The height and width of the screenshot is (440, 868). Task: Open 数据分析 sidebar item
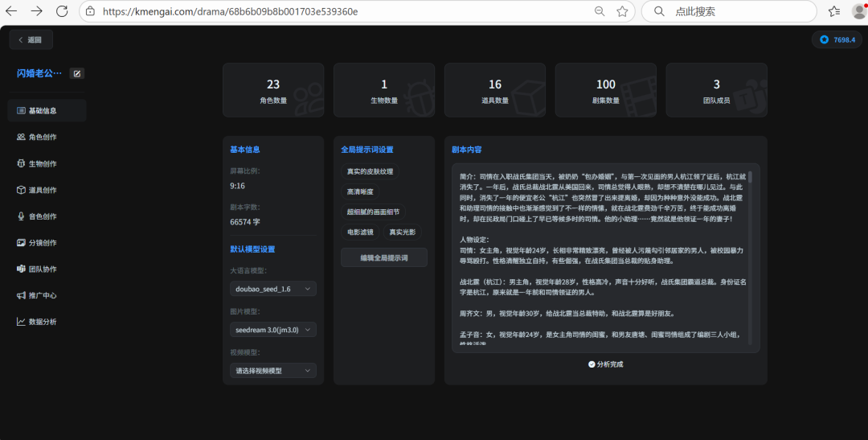pos(43,322)
